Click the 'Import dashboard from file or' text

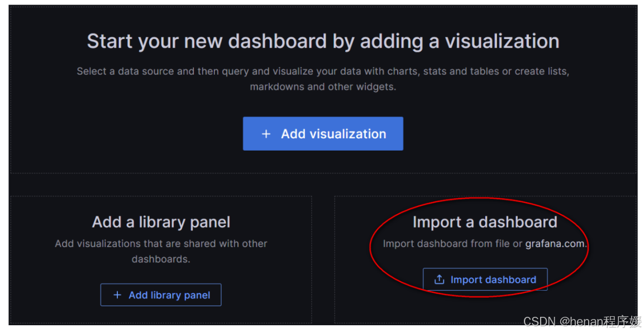pos(452,244)
